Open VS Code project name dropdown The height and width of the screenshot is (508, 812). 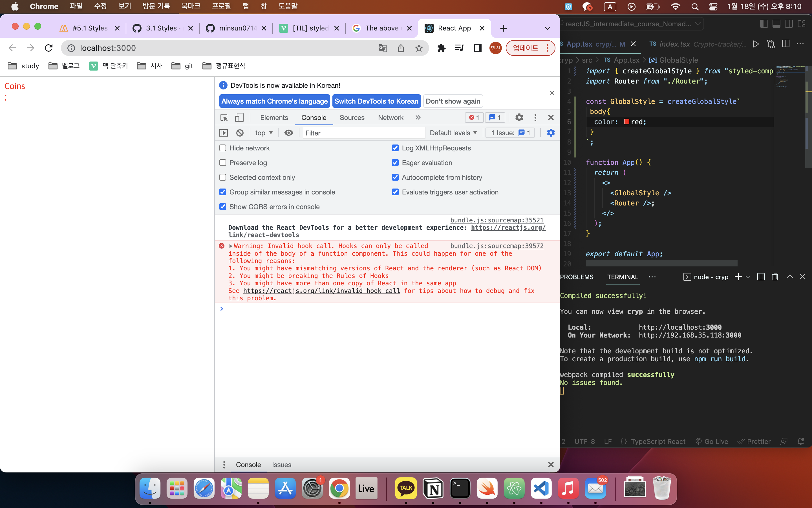click(x=698, y=23)
